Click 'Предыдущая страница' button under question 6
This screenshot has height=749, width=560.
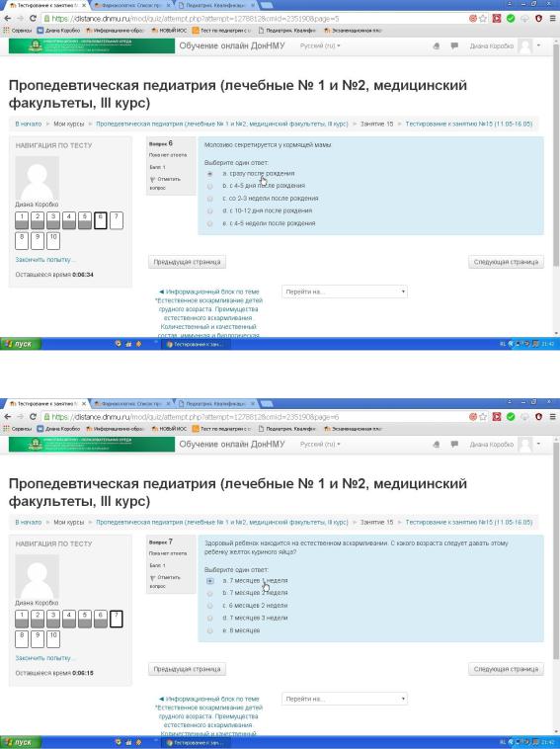[x=187, y=262]
